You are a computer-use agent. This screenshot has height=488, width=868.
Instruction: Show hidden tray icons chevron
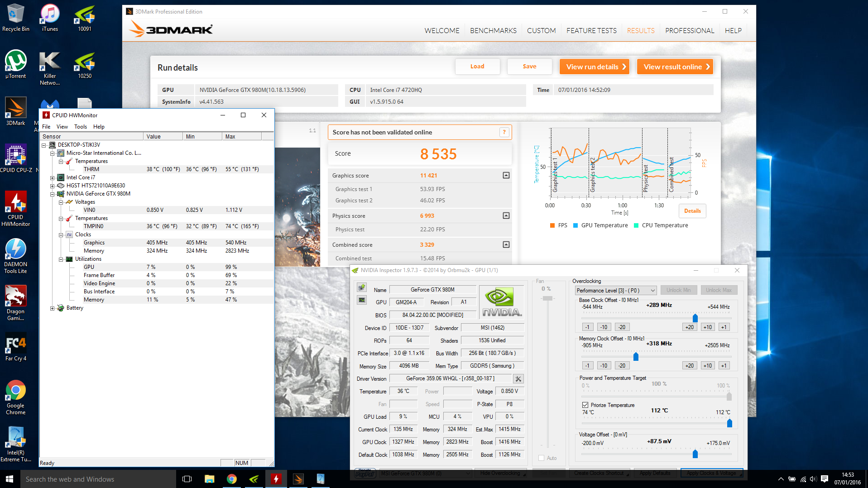(x=781, y=479)
